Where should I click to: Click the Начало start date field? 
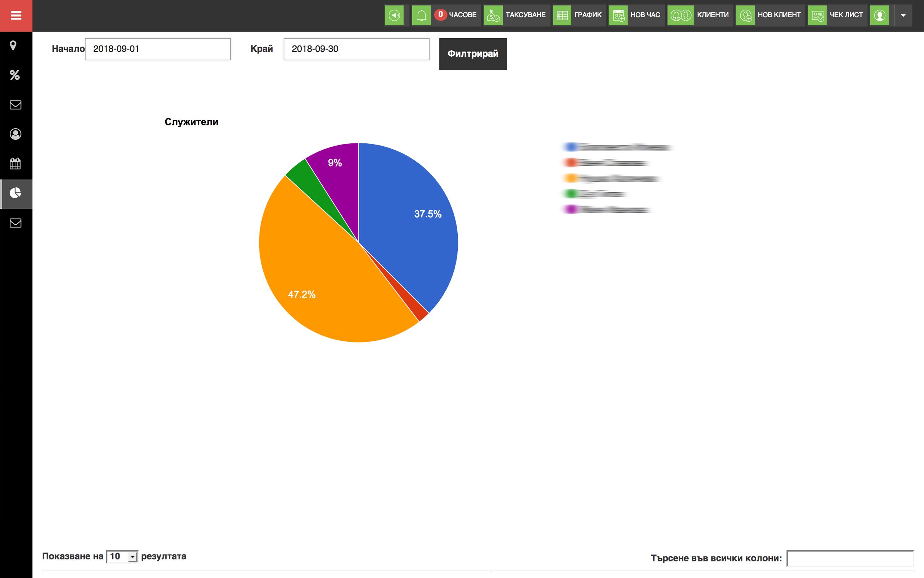[x=158, y=49]
